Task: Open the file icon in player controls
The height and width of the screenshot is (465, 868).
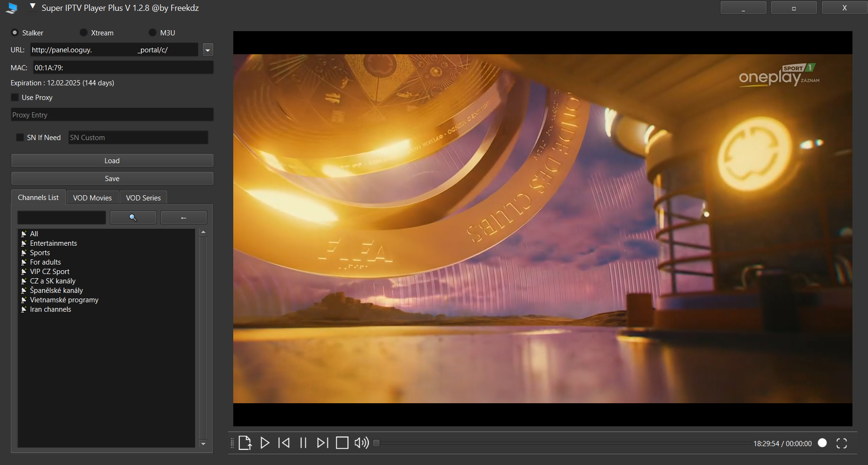Action: tap(245, 443)
